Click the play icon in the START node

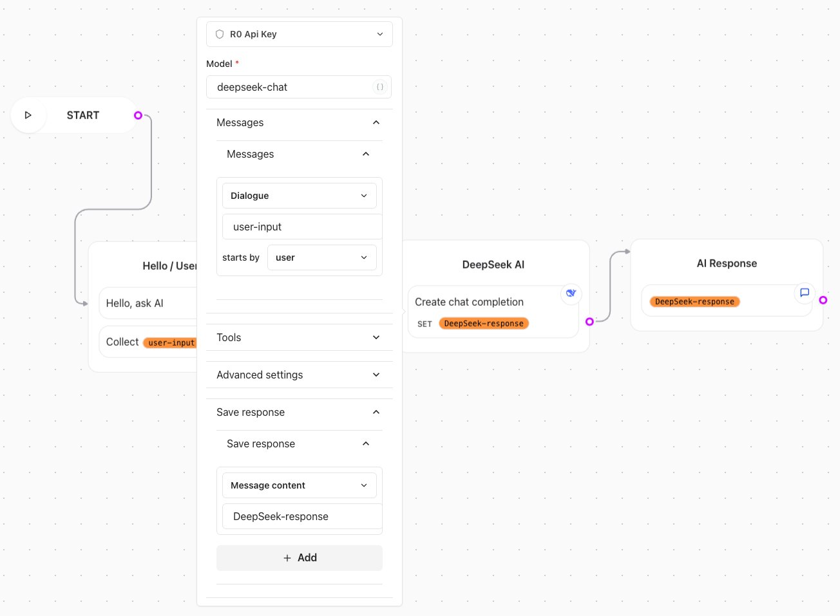click(28, 115)
